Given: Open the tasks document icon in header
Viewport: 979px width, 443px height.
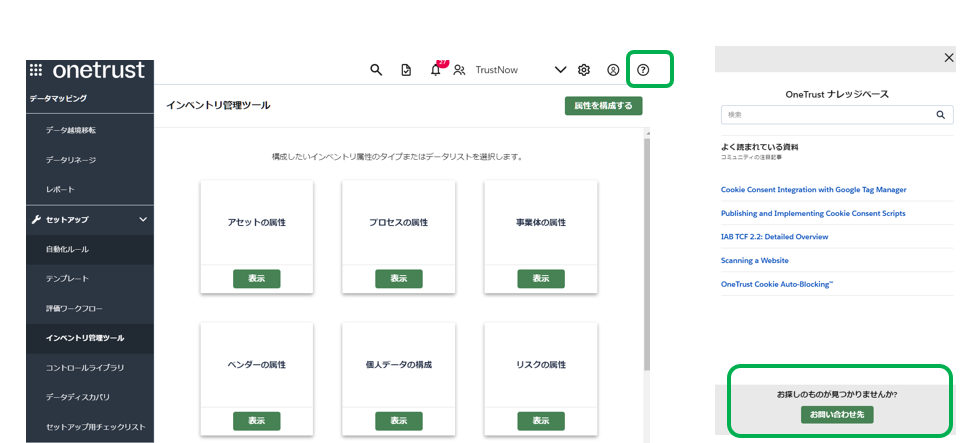Looking at the screenshot, I should (406, 70).
